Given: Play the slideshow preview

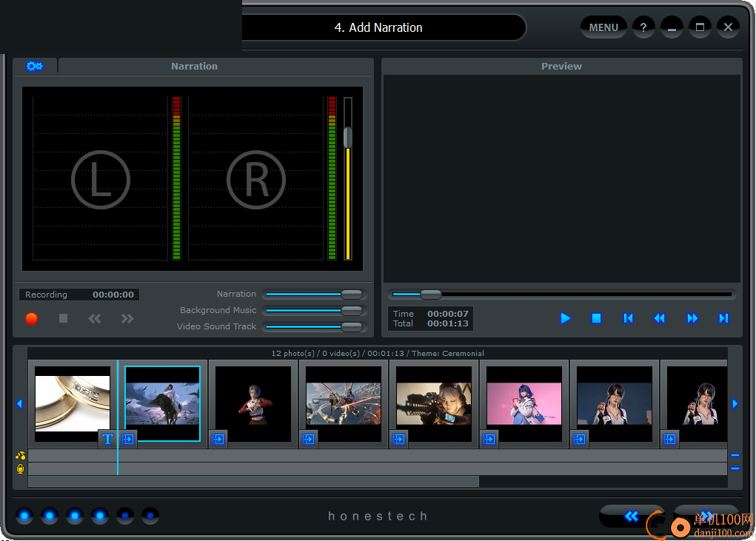Looking at the screenshot, I should [565, 318].
